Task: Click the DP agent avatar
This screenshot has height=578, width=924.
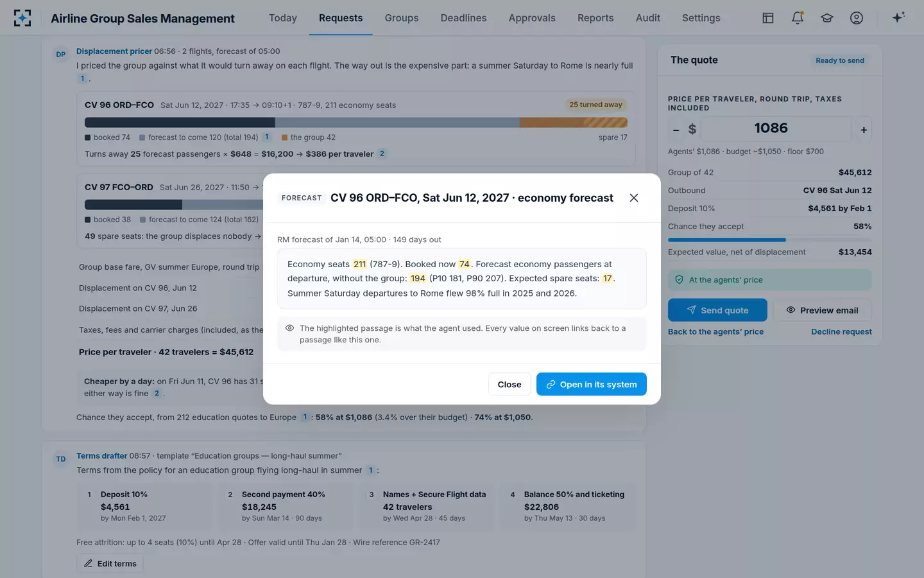Action: (x=61, y=55)
